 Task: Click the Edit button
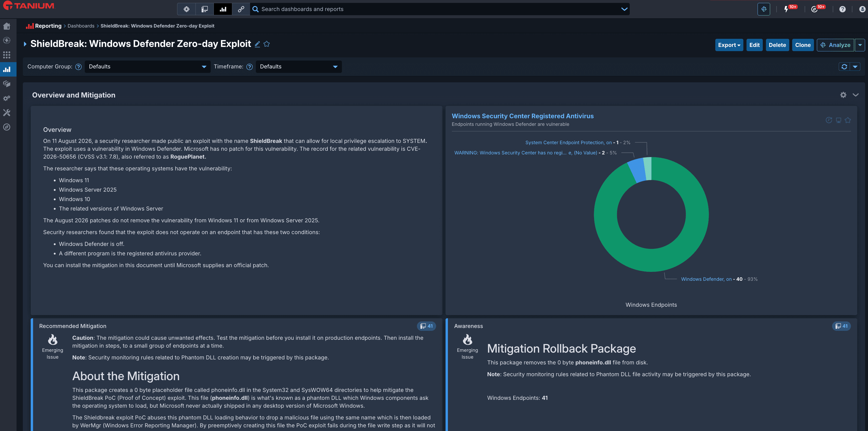point(754,45)
